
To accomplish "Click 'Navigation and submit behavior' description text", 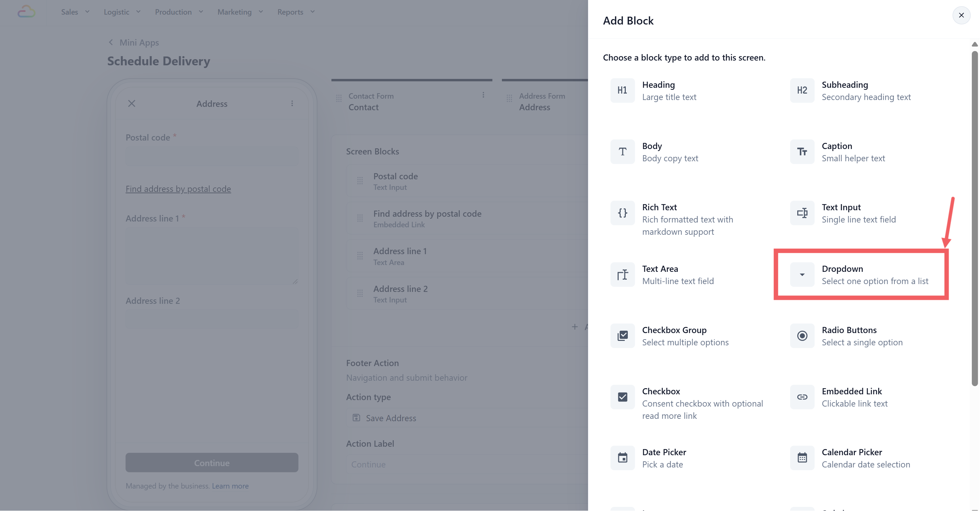I will pyautogui.click(x=407, y=377).
